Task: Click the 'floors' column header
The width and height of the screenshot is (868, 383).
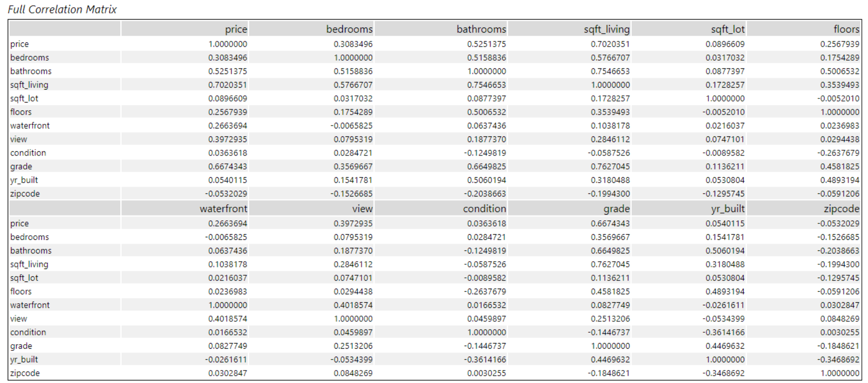Action: [846, 29]
